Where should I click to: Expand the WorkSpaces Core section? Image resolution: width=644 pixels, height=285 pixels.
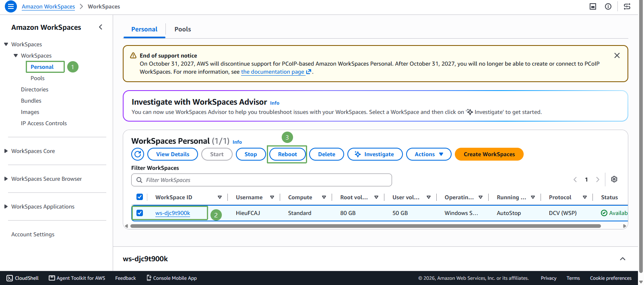[6, 151]
